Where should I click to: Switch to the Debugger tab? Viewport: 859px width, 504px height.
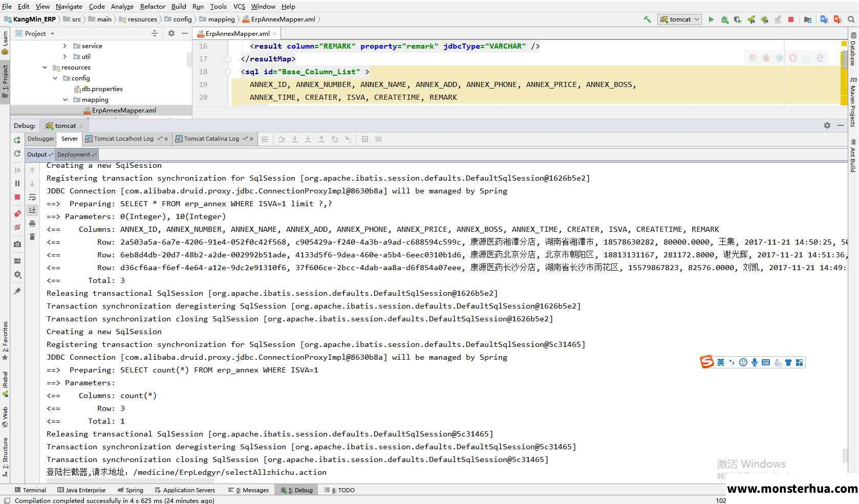[40, 139]
